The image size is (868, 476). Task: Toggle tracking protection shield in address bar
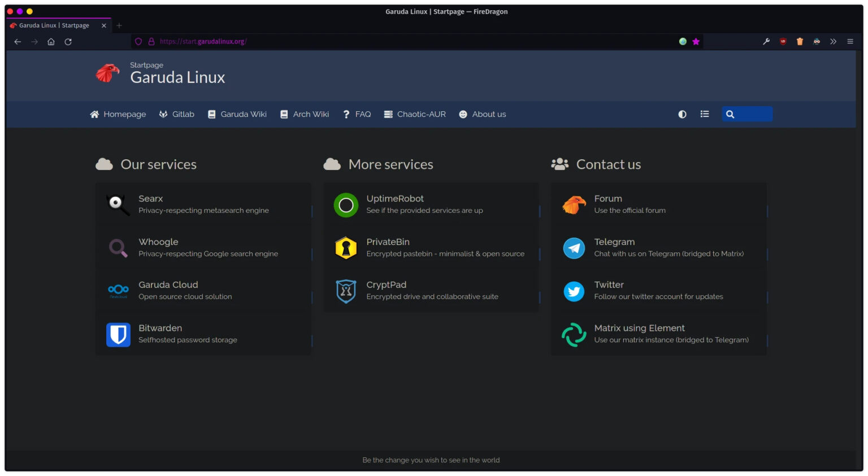coord(138,41)
